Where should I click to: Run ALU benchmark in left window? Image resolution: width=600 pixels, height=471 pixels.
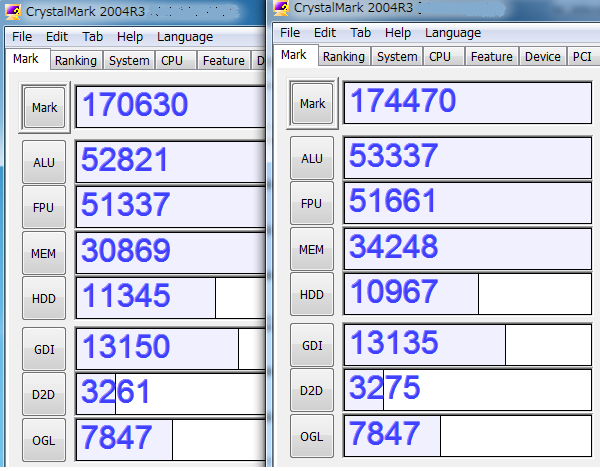[x=44, y=162]
